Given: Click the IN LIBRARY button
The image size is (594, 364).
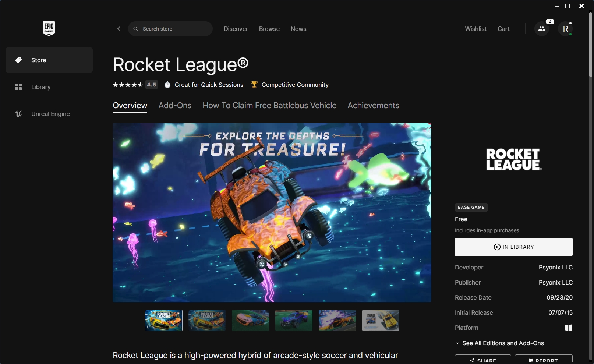Looking at the screenshot, I should click(514, 247).
